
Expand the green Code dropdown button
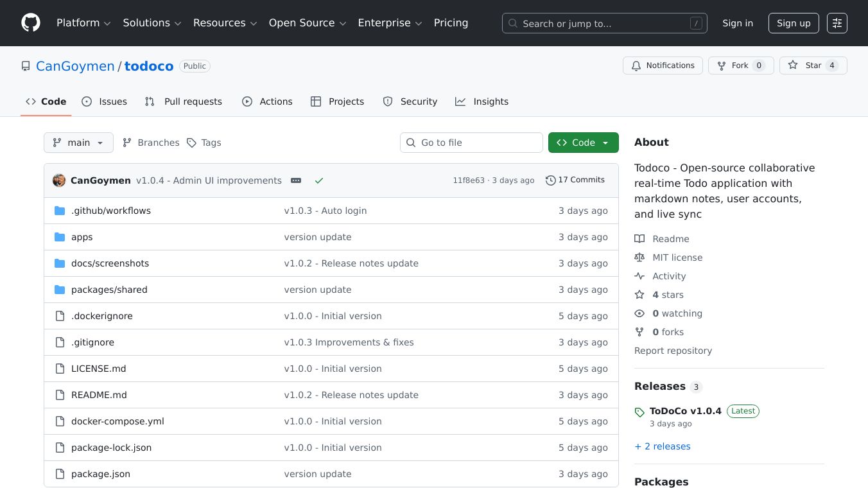[x=583, y=143]
